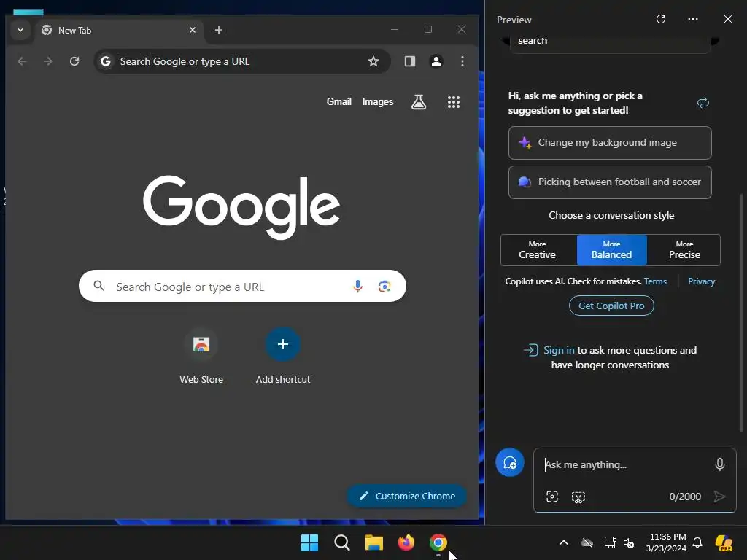Send the Copilot message
747x560 pixels.
click(720, 497)
